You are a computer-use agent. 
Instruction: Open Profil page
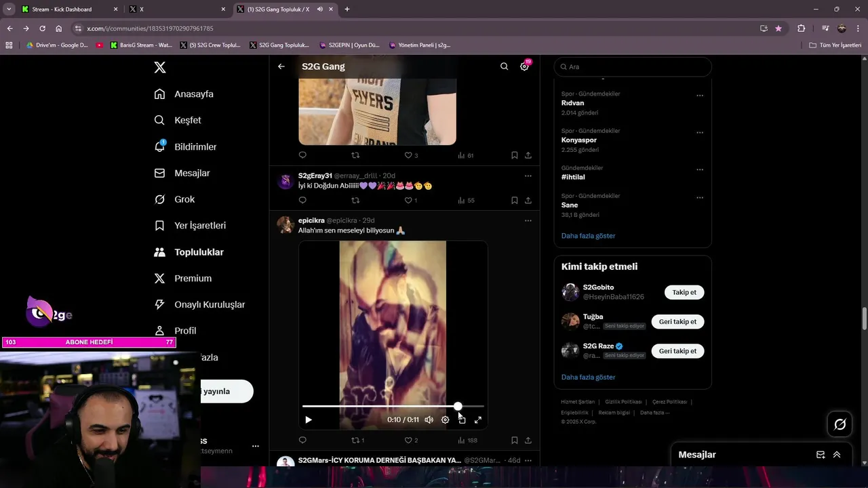175,331
